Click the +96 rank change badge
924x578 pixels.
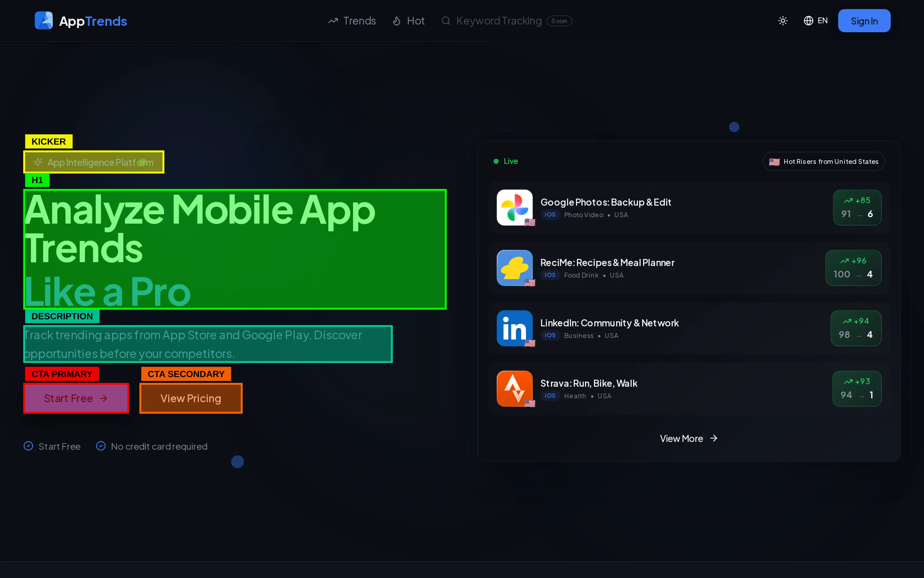pyautogui.click(x=853, y=268)
